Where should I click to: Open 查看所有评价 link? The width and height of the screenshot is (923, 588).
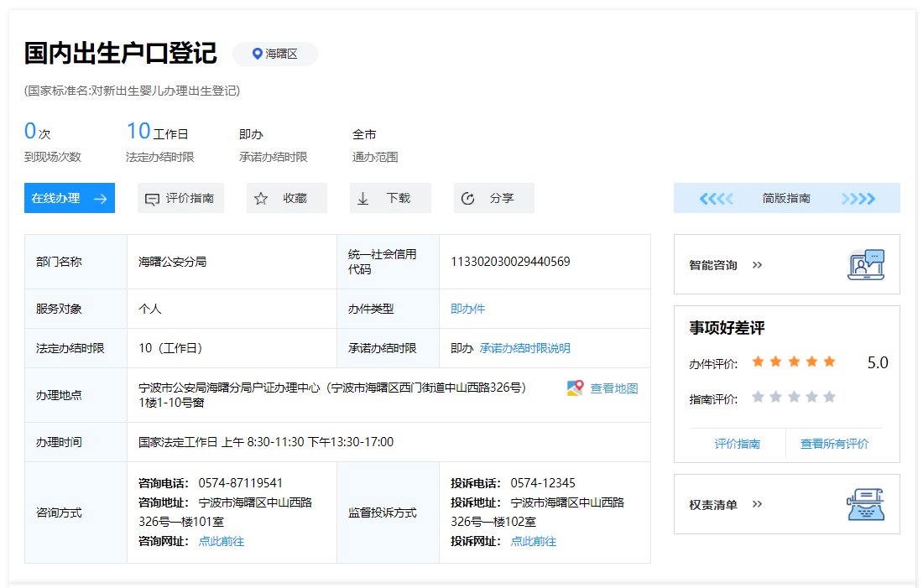[834, 444]
